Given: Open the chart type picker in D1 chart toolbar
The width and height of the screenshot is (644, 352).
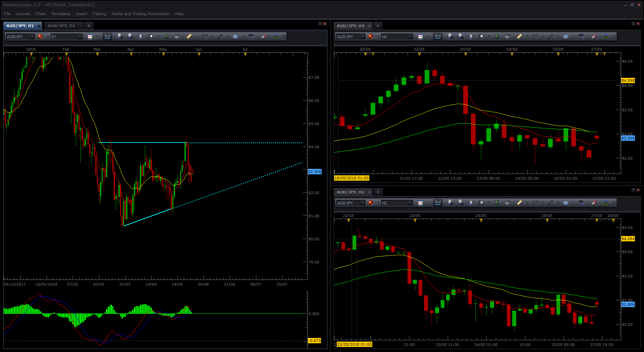Looking at the screenshot, I should tap(90, 37).
